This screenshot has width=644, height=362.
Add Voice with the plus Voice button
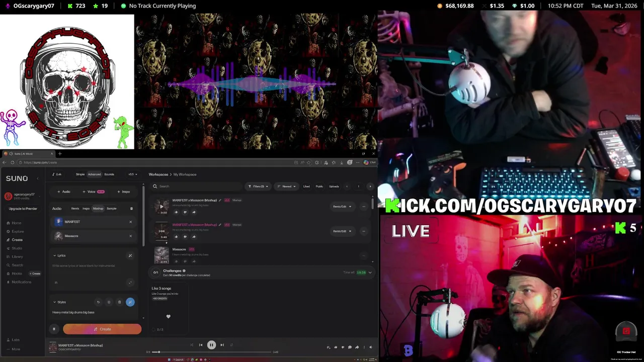pyautogui.click(x=94, y=192)
